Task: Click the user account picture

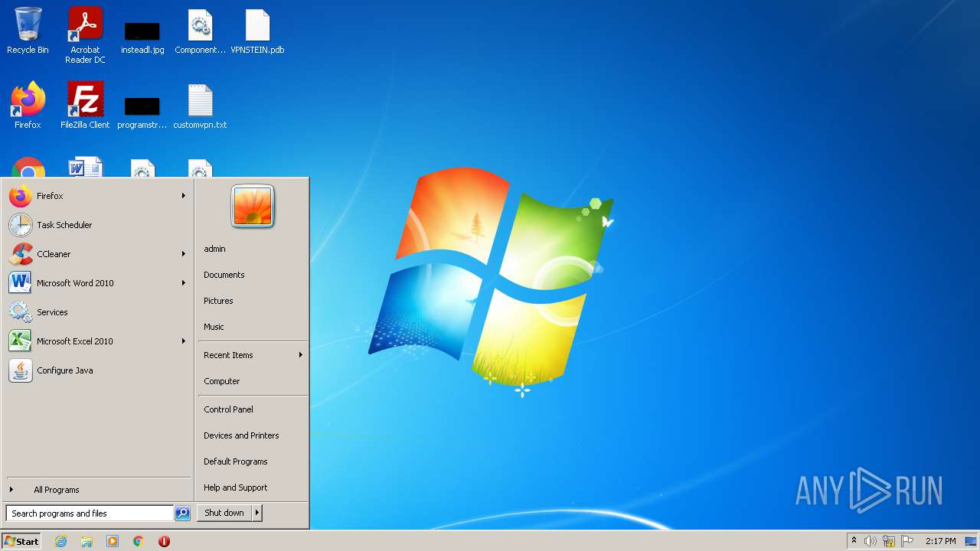Action: click(x=253, y=207)
